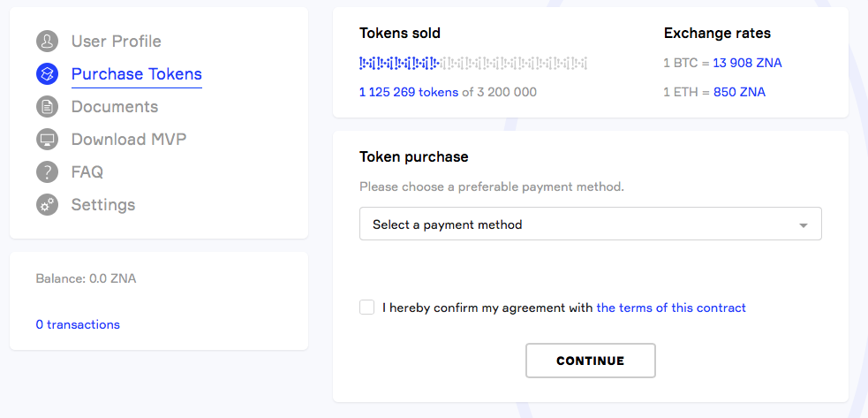Click the Purchase Tokens cube icon

47,74
